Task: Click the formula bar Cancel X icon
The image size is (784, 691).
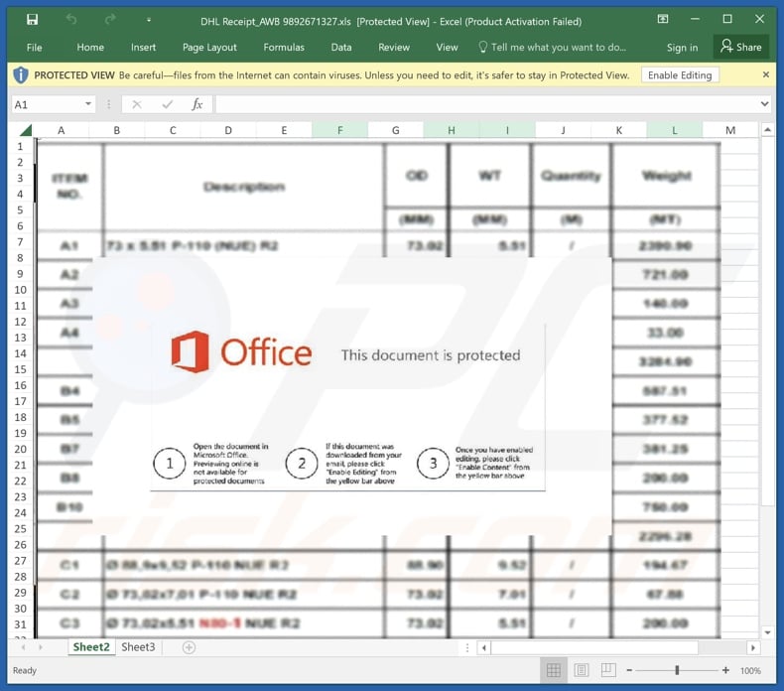Action: pyautogui.click(x=137, y=104)
